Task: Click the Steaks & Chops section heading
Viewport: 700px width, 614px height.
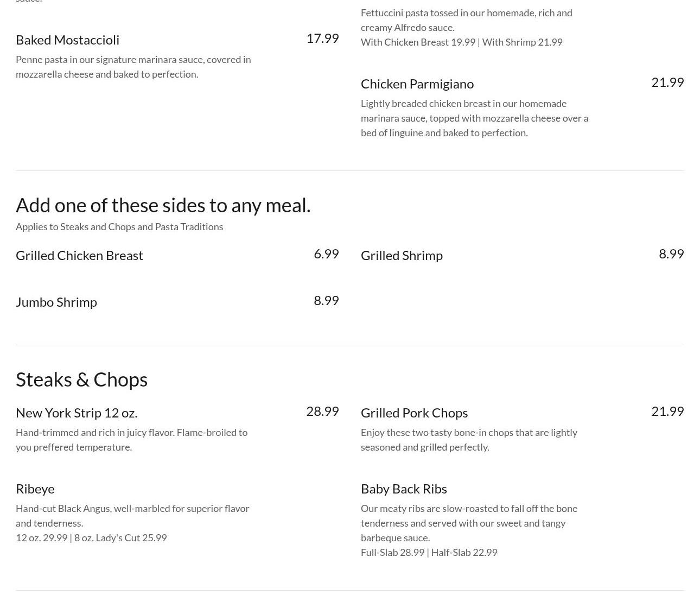Action: coord(81,379)
